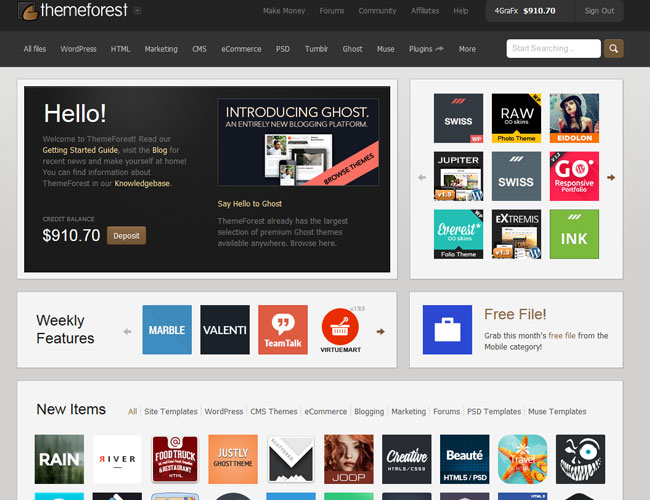The width and height of the screenshot is (650, 500).
Task: Expand the More navigation menu
Action: pos(467,48)
